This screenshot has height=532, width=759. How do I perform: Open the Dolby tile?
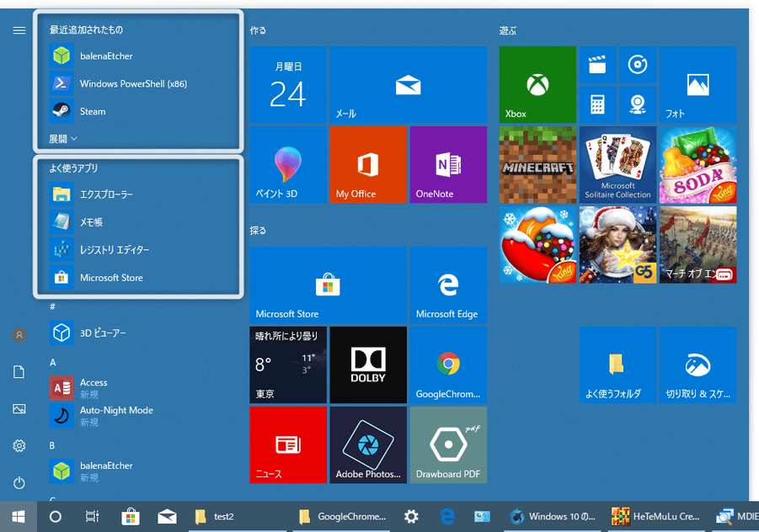tap(368, 364)
